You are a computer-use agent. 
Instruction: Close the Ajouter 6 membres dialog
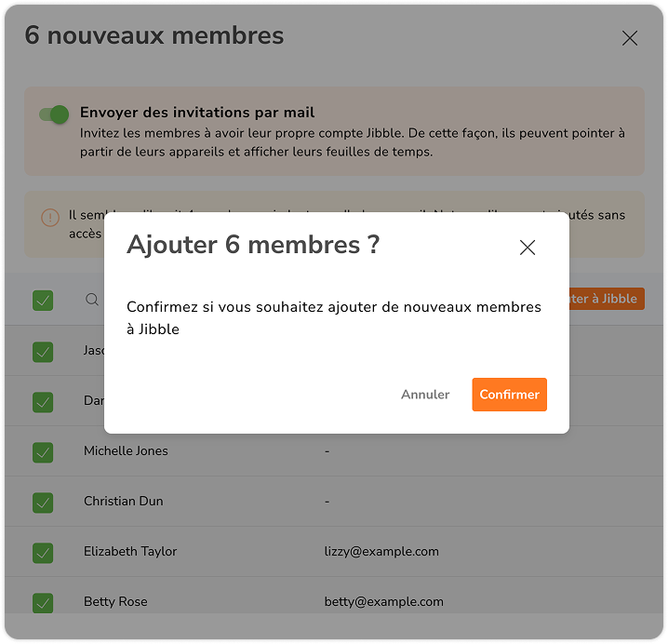pyautogui.click(x=528, y=248)
